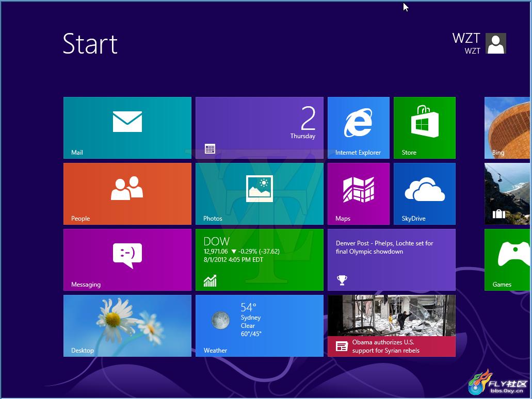Click the trophy icon on Sports tile
Screen dimensions: 532x399
342,280
